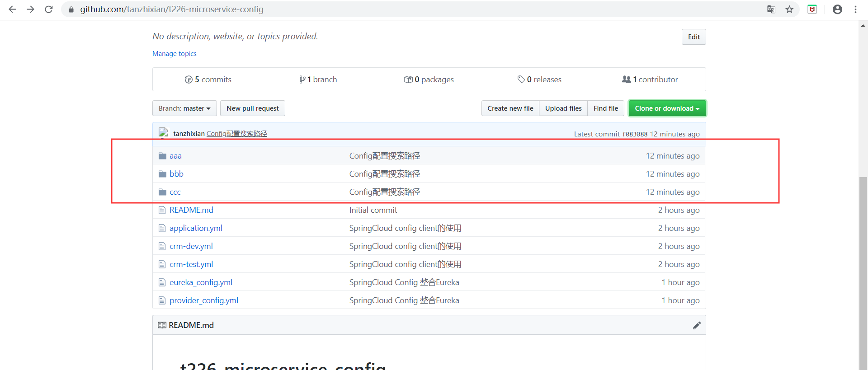The width and height of the screenshot is (868, 370).
Task: Open the browser profile avatar
Action: 837,9
